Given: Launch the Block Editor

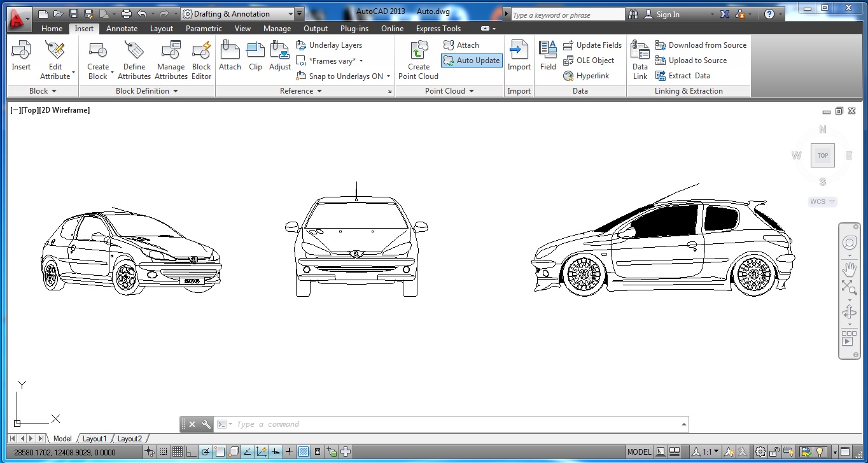Looking at the screenshot, I should pyautogui.click(x=201, y=60).
